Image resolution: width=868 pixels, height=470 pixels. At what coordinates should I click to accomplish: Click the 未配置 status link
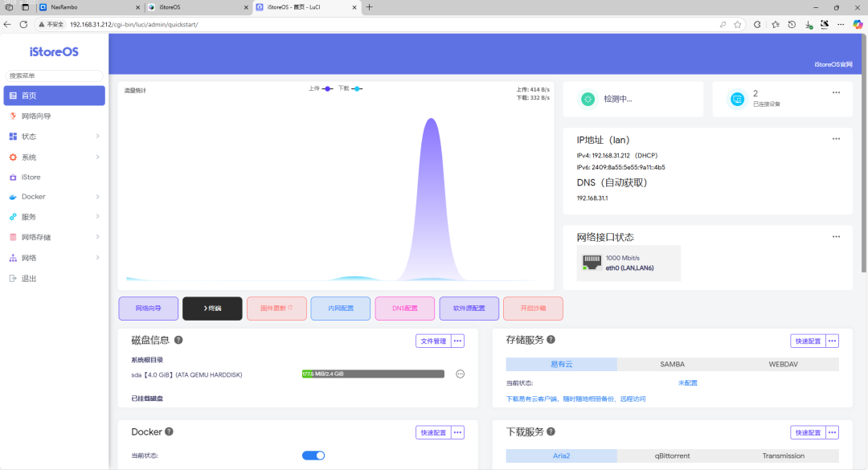(687, 383)
